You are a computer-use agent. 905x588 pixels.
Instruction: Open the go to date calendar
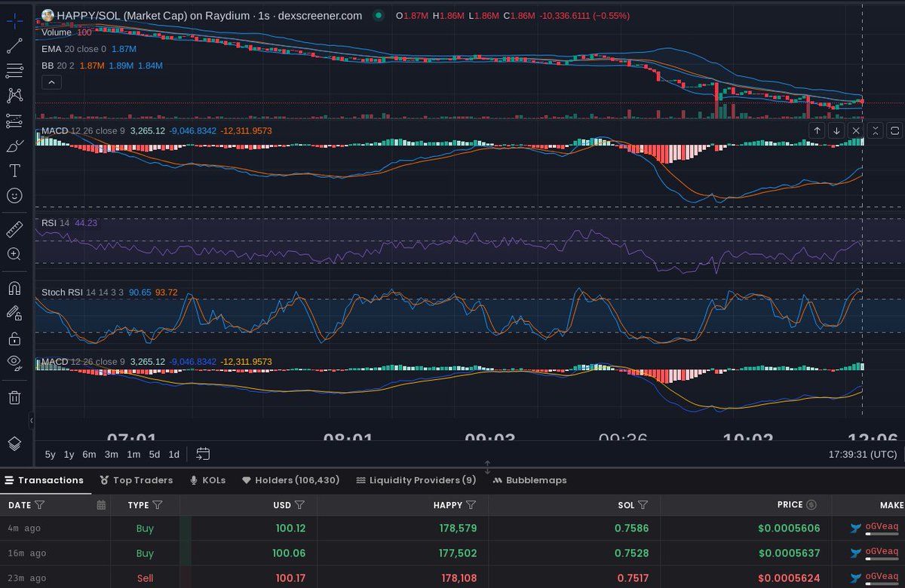(x=203, y=454)
